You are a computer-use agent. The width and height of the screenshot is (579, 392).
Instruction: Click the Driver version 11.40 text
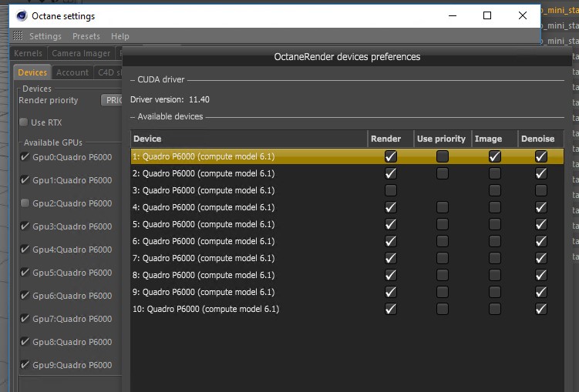(x=170, y=99)
